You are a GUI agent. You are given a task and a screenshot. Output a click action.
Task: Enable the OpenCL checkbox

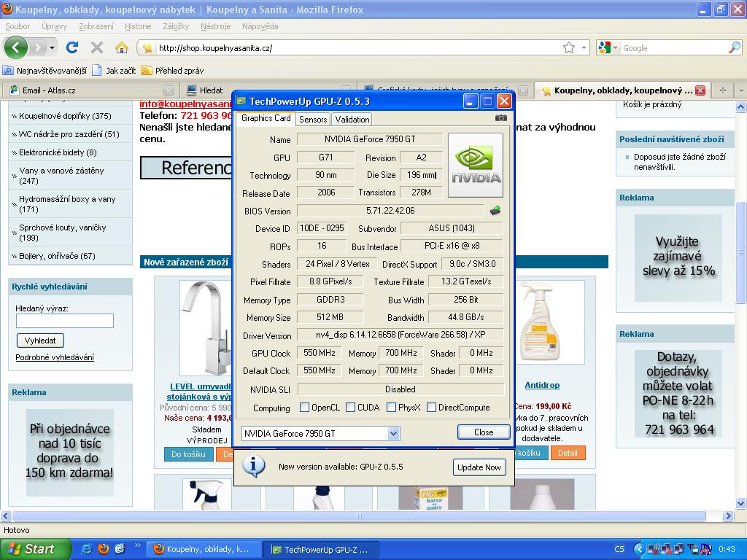click(303, 408)
